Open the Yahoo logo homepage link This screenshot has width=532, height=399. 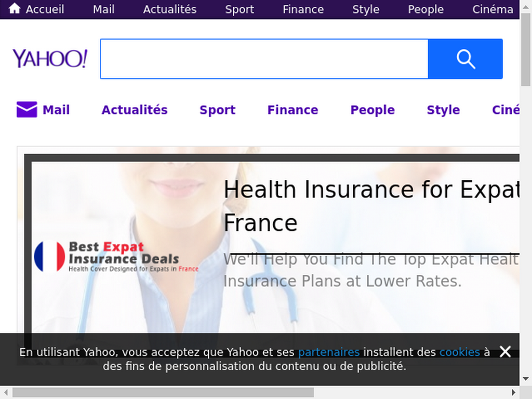pos(50,58)
